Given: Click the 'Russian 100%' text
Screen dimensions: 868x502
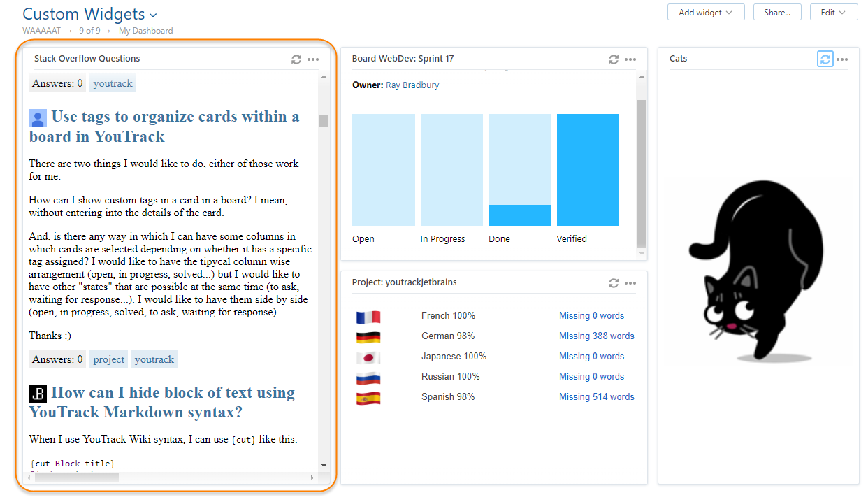Looking at the screenshot, I should coord(451,377).
